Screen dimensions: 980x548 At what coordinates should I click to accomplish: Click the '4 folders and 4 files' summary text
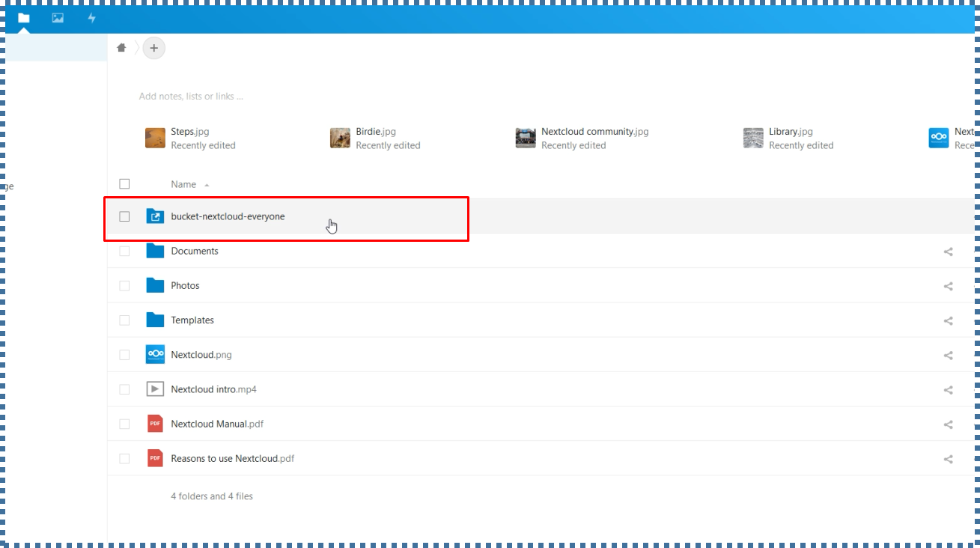pyautogui.click(x=212, y=496)
